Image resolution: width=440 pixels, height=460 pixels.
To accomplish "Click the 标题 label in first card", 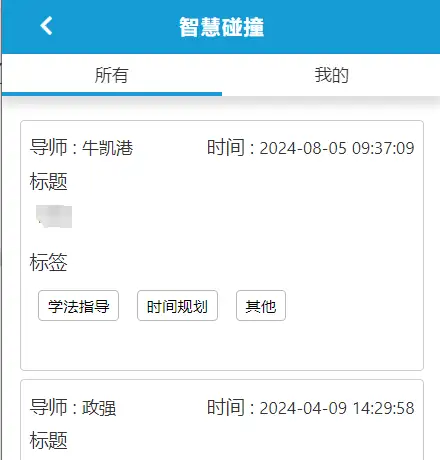I will tap(49, 181).
